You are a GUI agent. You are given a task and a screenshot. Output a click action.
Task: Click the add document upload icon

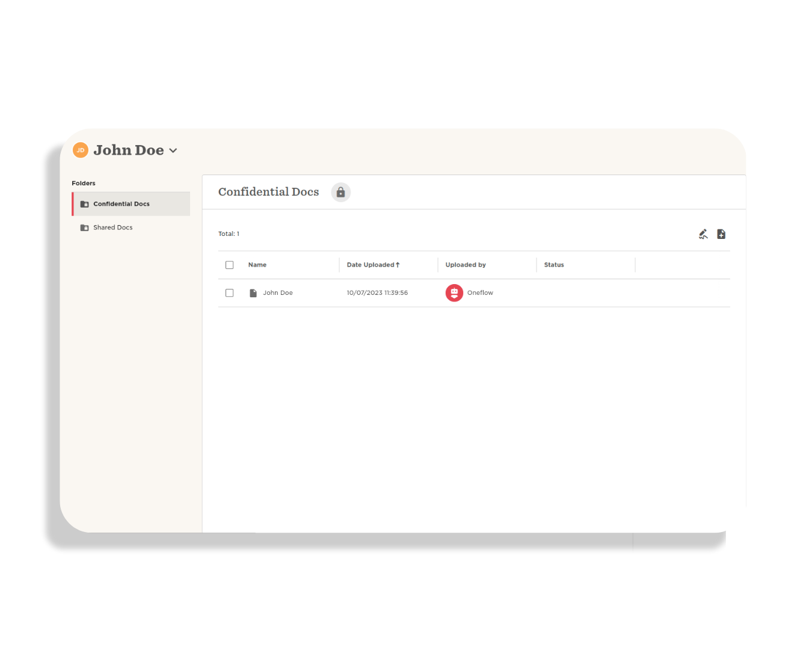point(721,234)
